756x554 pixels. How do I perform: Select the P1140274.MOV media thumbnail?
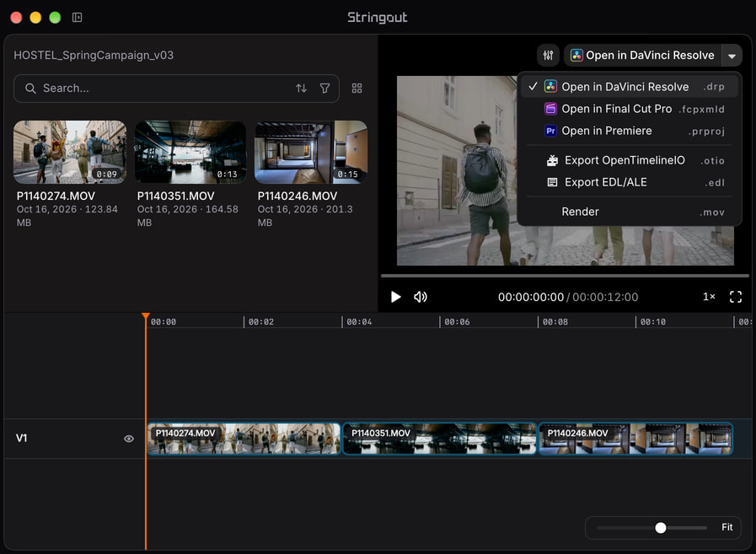pyautogui.click(x=70, y=152)
